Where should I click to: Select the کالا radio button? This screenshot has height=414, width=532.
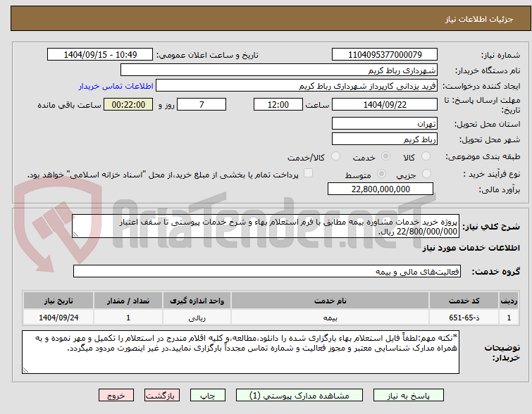tap(426, 156)
